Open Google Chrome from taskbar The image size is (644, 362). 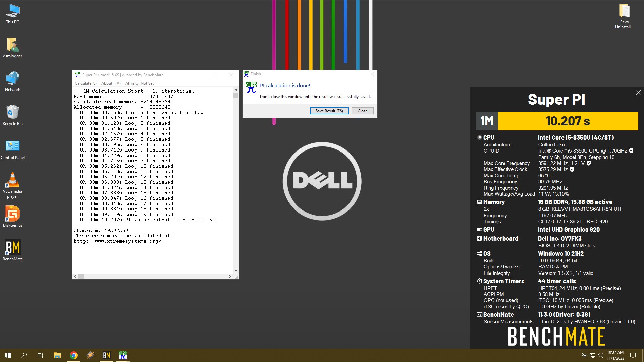point(74,355)
